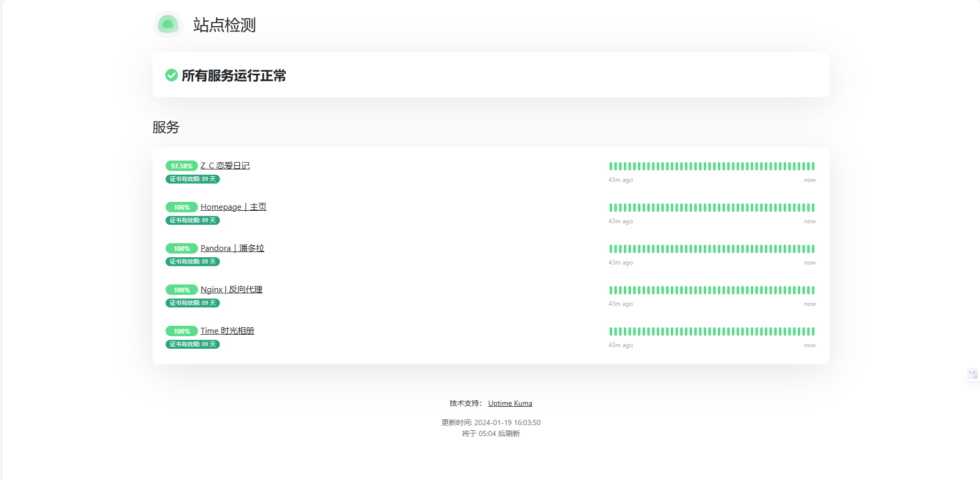Click the 100% badge for Nginx

click(x=182, y=290)
